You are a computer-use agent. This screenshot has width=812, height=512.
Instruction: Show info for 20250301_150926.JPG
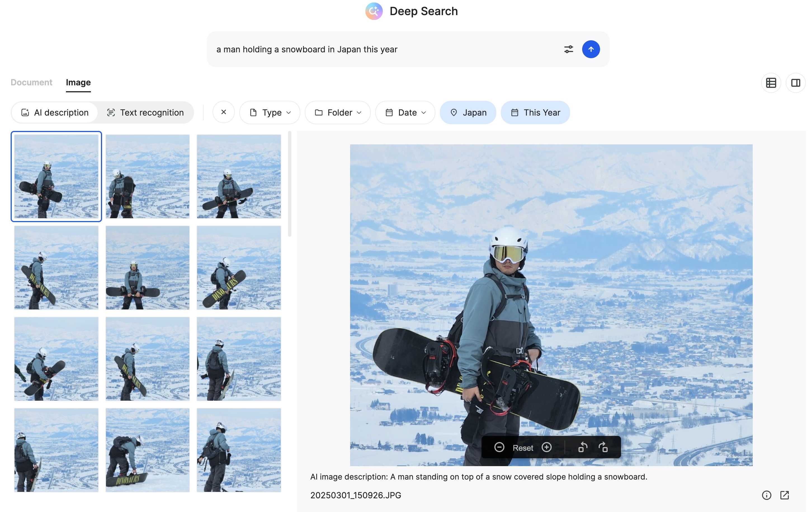coord(767,495)
